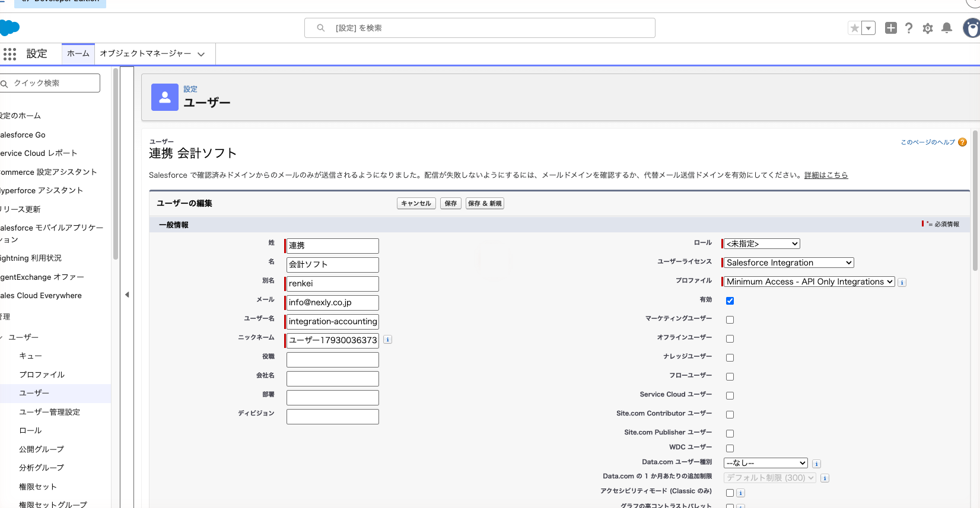The height and width of the screenshot is (508, 980).
Task: Click the user icon in the ユーザー header
Action: coord(165,97)
